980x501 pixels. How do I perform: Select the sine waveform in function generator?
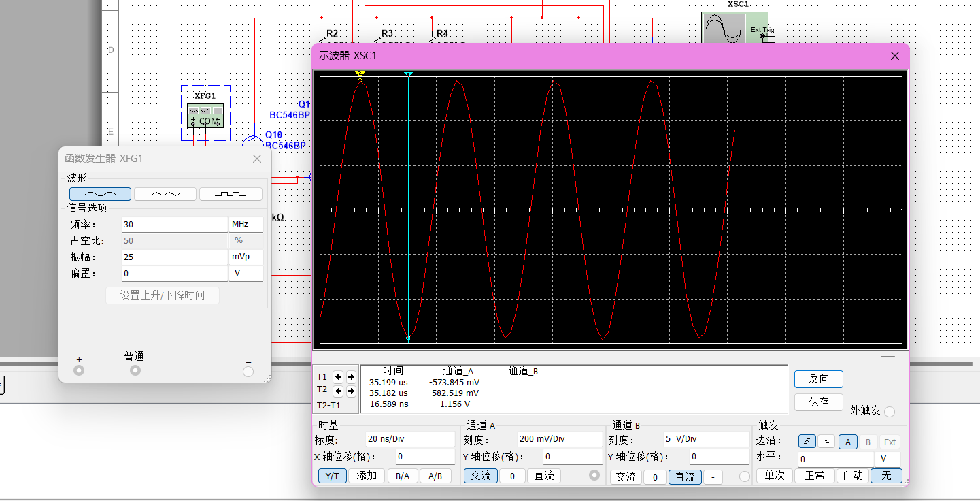(x=100, y=194)
